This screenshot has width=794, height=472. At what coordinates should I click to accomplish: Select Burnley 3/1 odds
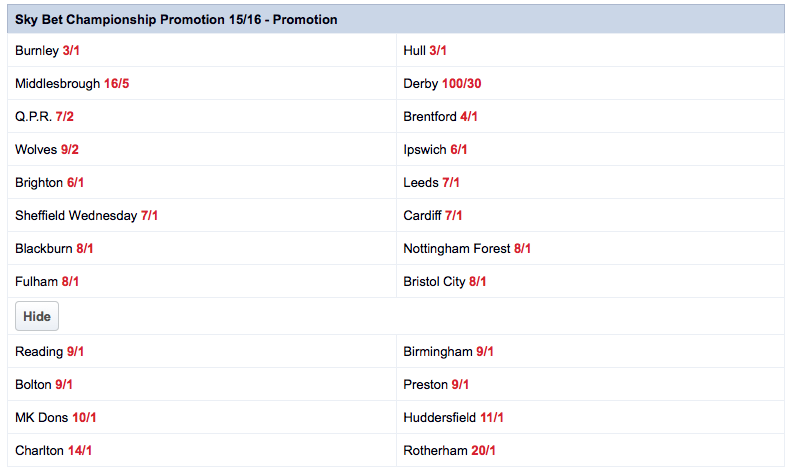point(71,51)
